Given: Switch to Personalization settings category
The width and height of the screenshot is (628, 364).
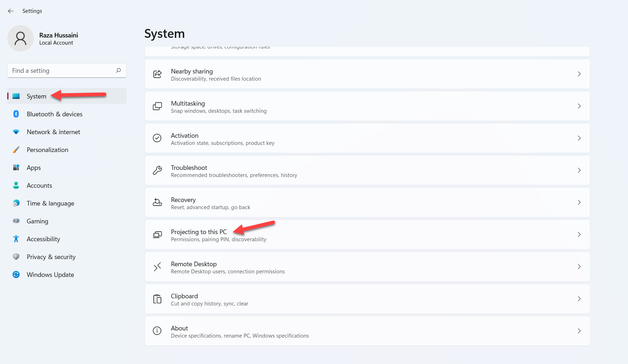Looking at the screenshot, I should click(47, 150).
